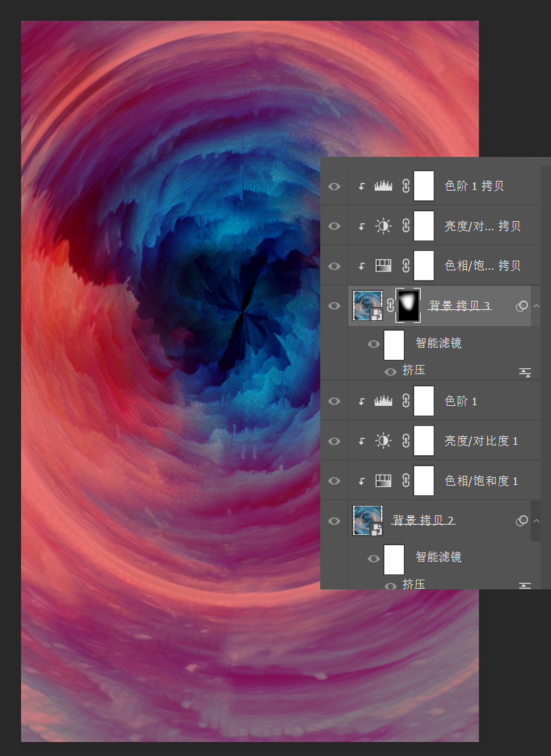
Task: Select 智能滤镜 mask under 背景 拷贝 3
Action: (394, 345)
